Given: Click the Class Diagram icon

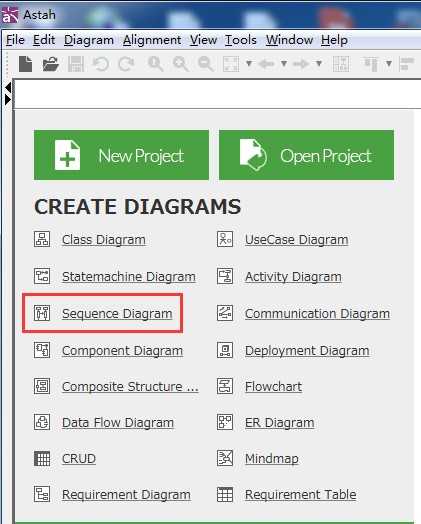Looking at the screenshot, I should point(42,239).
